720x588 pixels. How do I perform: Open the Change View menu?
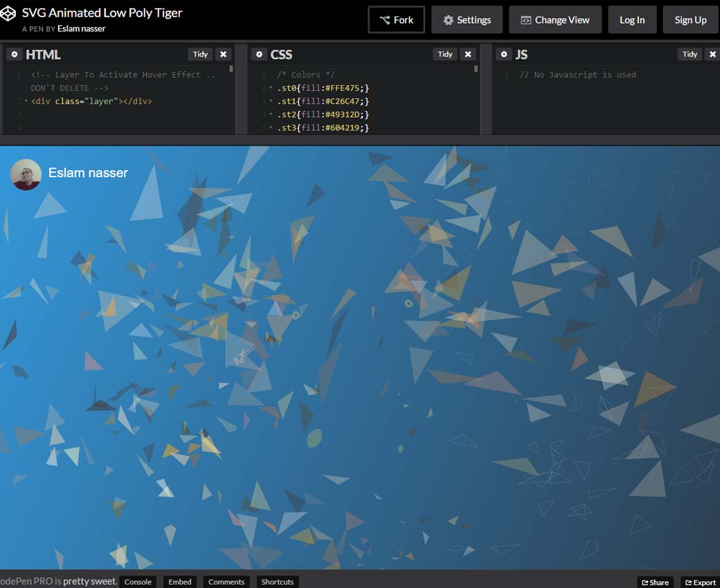pos(555,20)
